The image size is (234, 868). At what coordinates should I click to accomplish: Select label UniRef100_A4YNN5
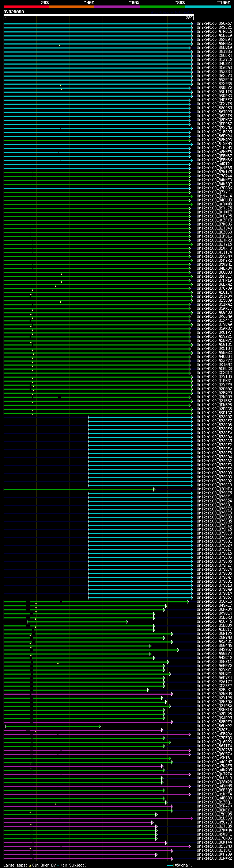click(x=214, y=786)
